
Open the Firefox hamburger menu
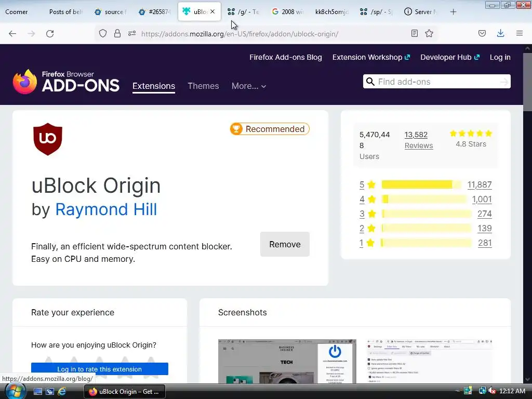coord(520,33)
